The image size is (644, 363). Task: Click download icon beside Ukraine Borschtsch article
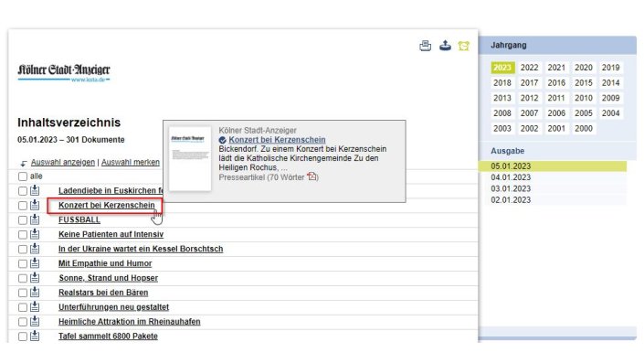pos(35,249)
